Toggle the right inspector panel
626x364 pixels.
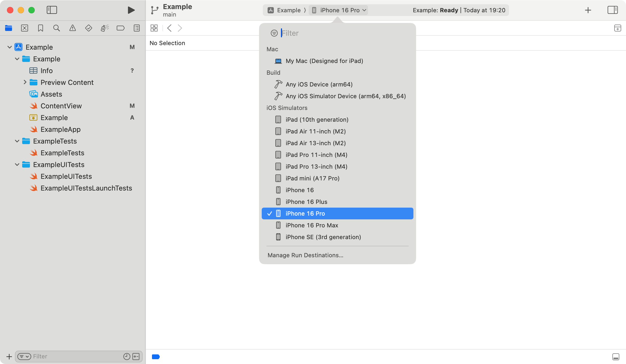click(612, 10)
